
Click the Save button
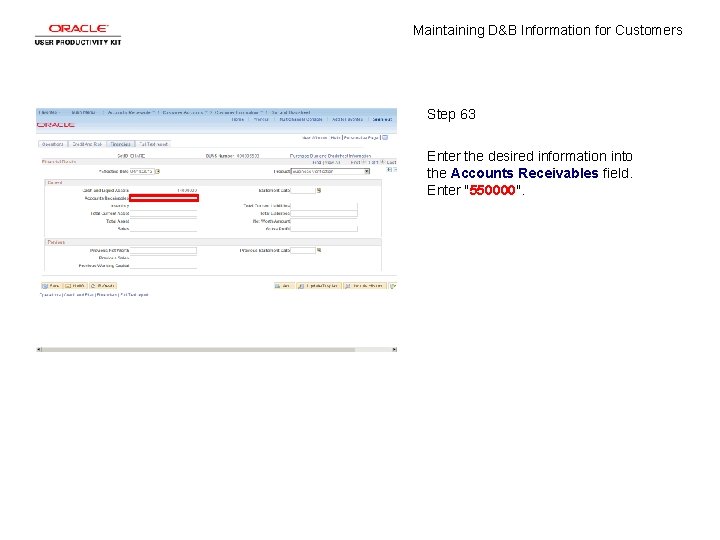51,286
